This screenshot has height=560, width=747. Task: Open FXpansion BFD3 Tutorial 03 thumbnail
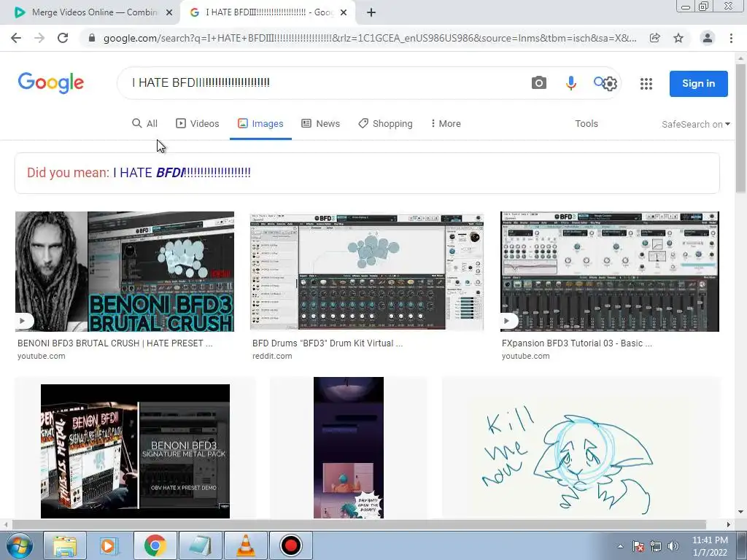click(610, 271)
